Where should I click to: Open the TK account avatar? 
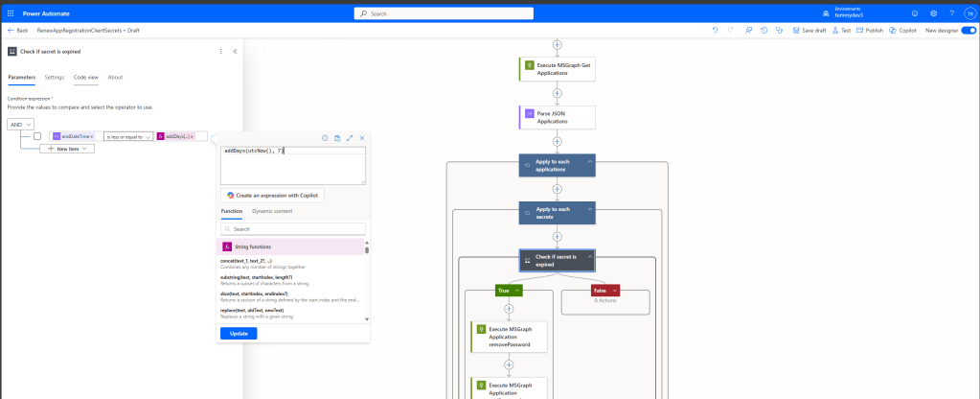click(970, 13)
